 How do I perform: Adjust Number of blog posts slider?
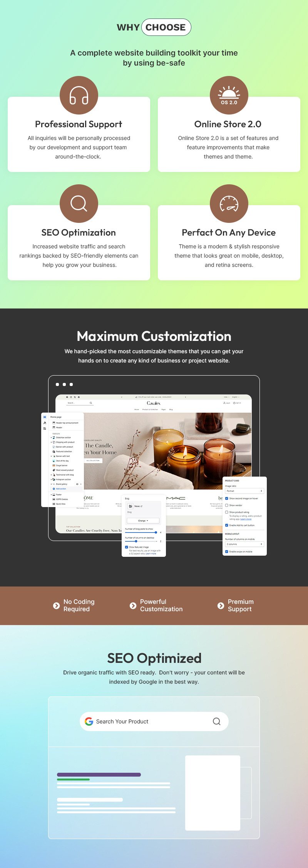(156, 533)
